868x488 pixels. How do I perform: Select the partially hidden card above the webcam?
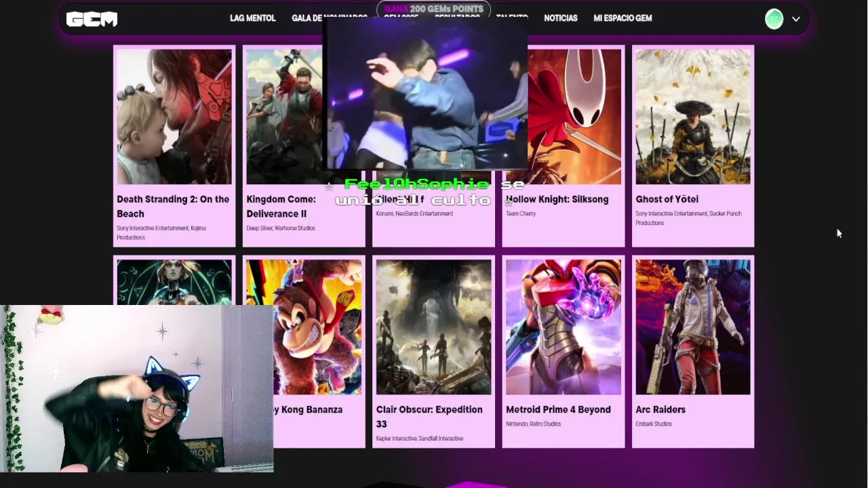coord(174,281)
